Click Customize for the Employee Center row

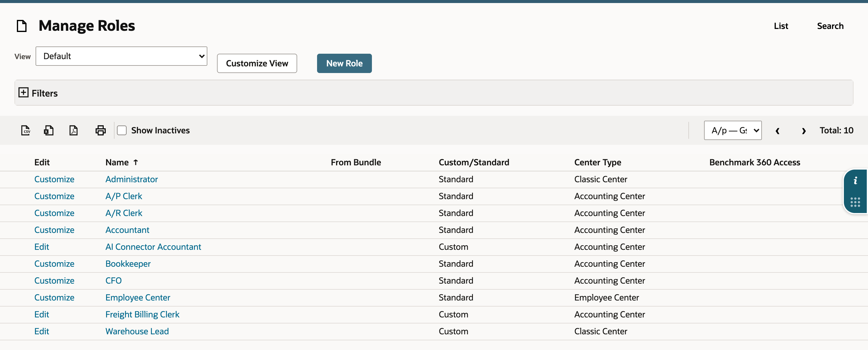[x=54, y=297]
